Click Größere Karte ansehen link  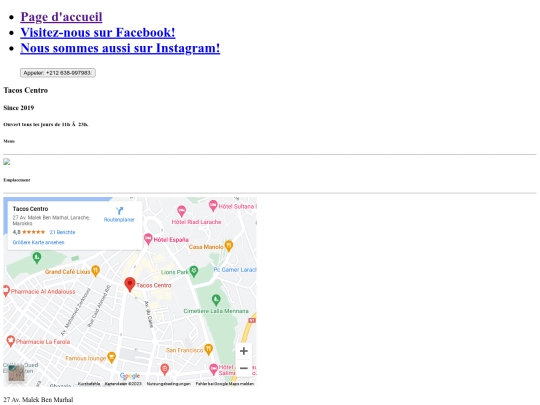click(x=38, y=242)
